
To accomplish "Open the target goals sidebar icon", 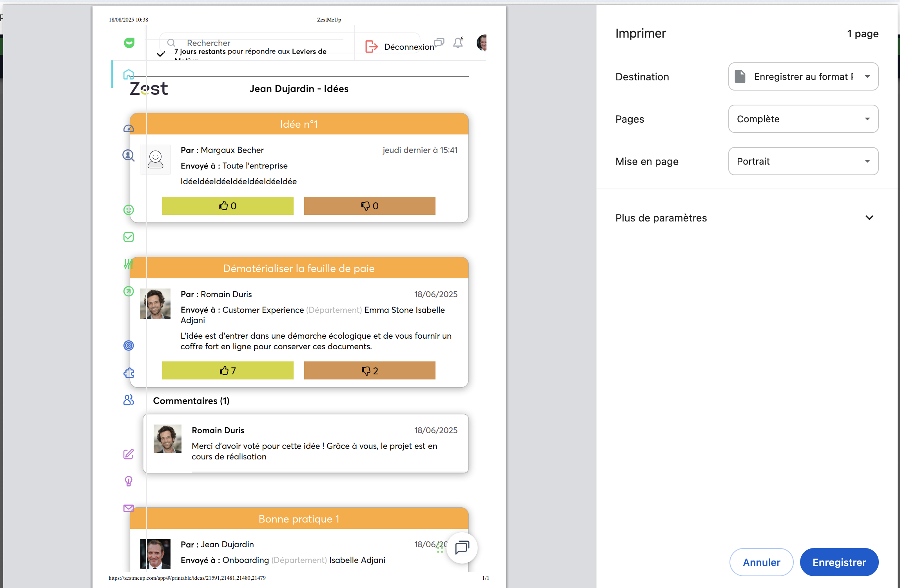I will pyautogui.click(x=129, y=345).
